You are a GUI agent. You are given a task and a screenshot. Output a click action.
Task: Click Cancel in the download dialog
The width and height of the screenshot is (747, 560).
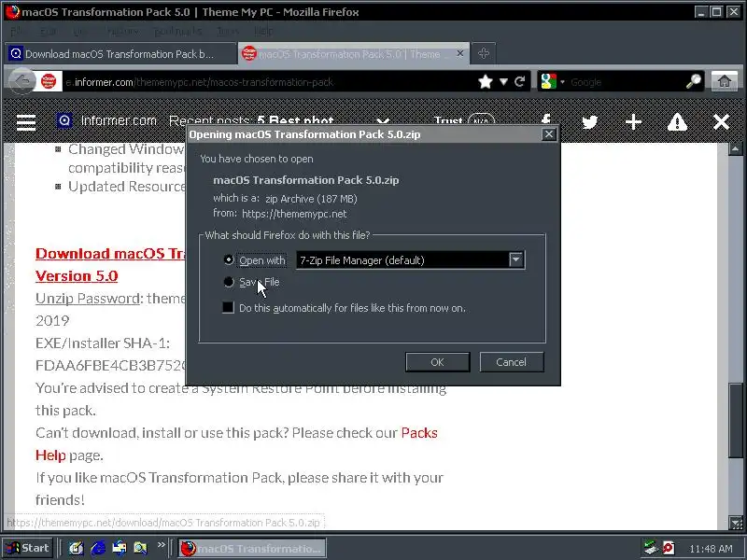pos(511,362)
